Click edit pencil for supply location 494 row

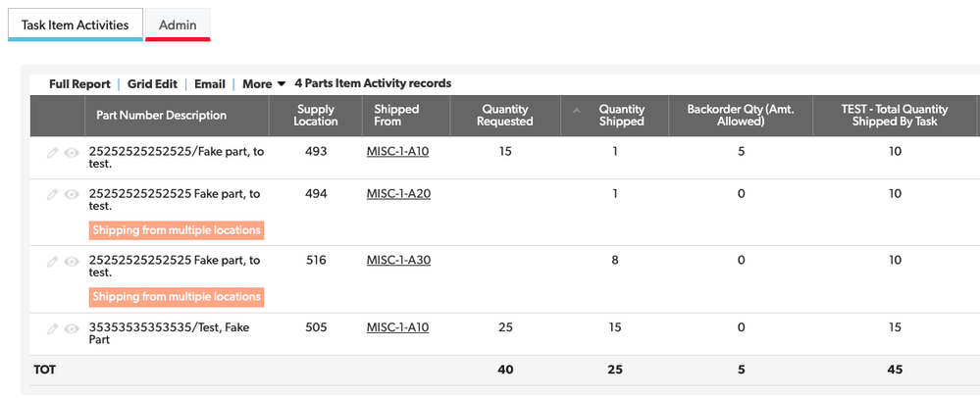click(53, 194)
